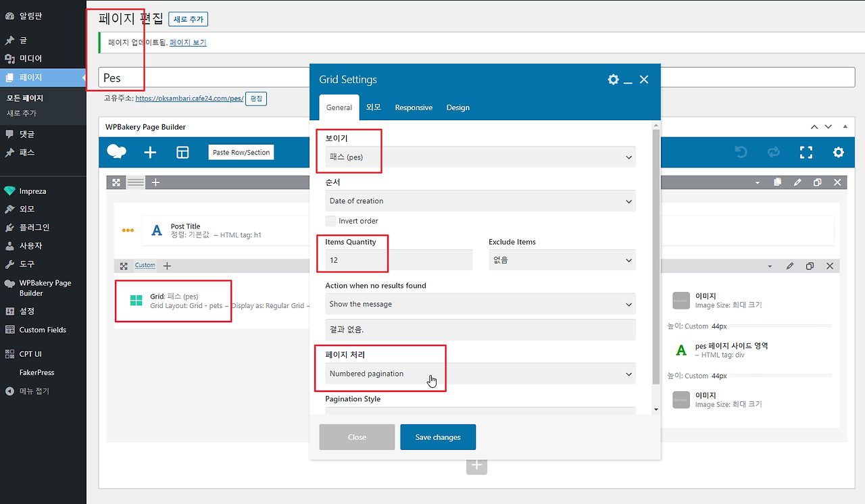Click the Close button in Grid Settings
Screen dimensions: 865x504
pyautogui.click(x=357, y=437)
